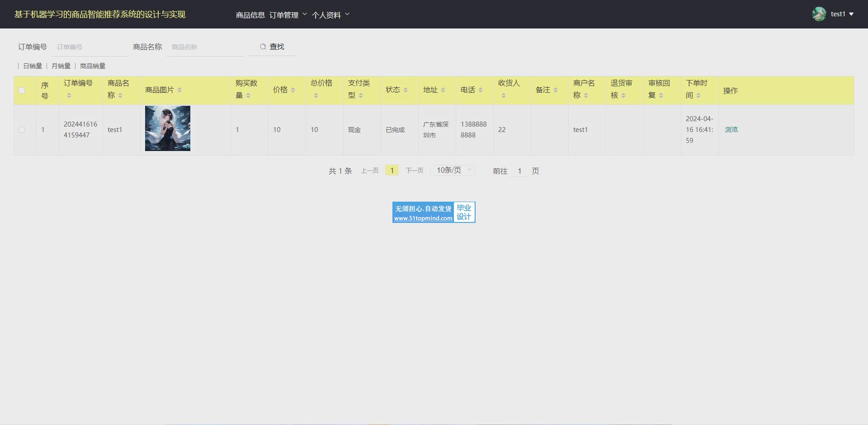This screenshot has width=868, height=425.
Task: Open the product image thumbnail
Action: (x=168, y=128)
